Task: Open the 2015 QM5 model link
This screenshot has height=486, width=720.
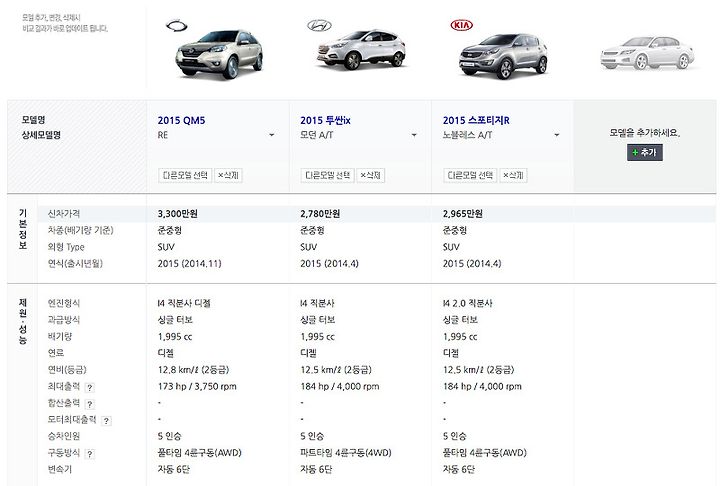Action: point(181,120)
